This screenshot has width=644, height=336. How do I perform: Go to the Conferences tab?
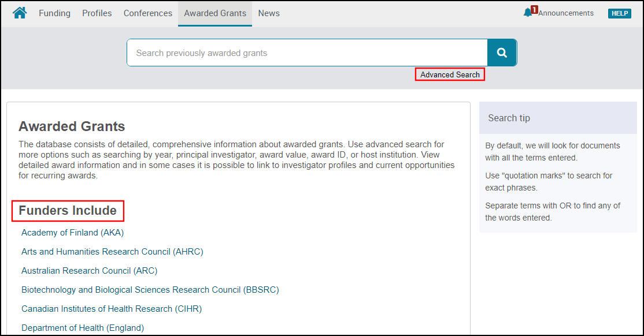pyautogui.click(x=148, y=13)
